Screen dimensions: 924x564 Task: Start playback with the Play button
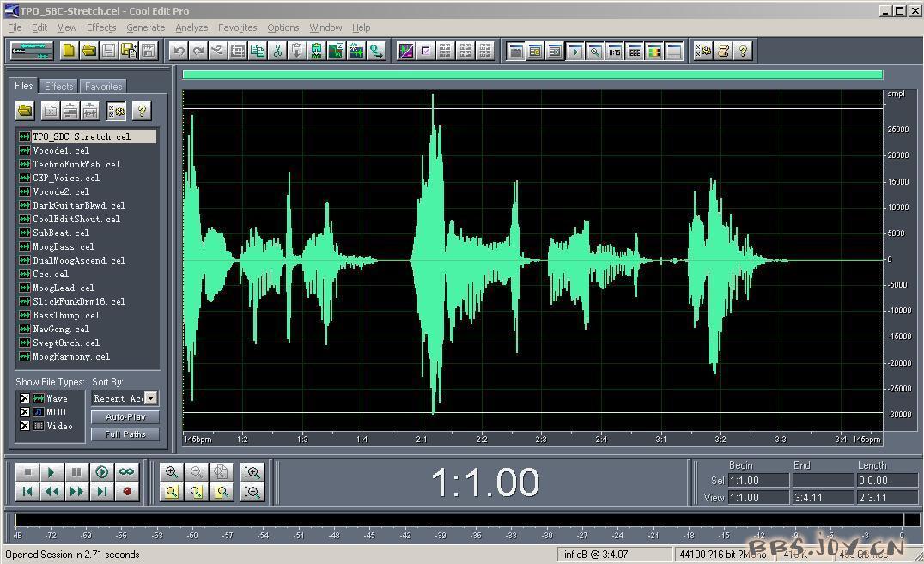pos(52,472)
